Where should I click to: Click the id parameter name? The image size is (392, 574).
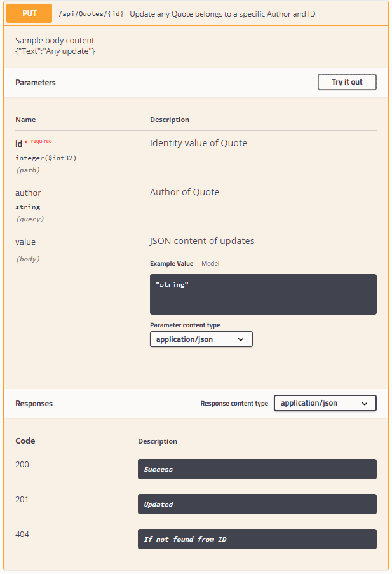point(19,144)
